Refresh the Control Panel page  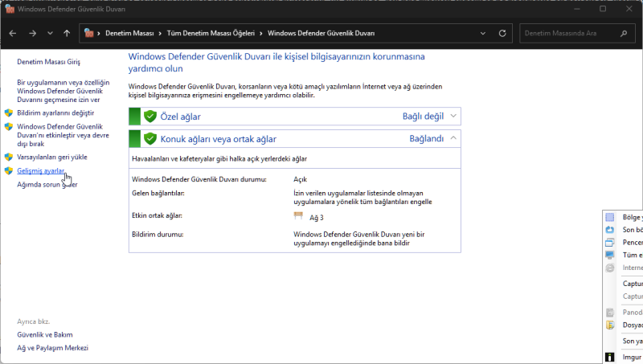tap(502, 33)
